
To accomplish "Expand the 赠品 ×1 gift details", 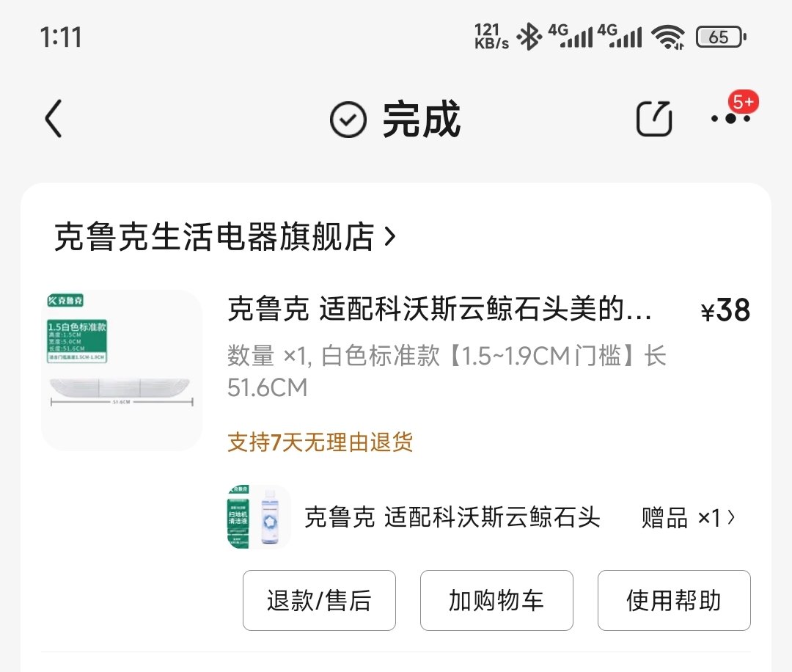I will 687,518.
